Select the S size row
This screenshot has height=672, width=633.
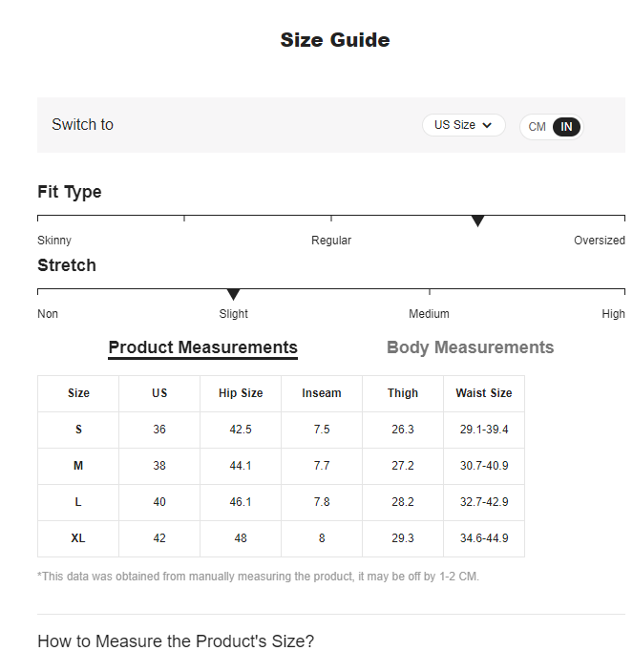tap(78, 430)
